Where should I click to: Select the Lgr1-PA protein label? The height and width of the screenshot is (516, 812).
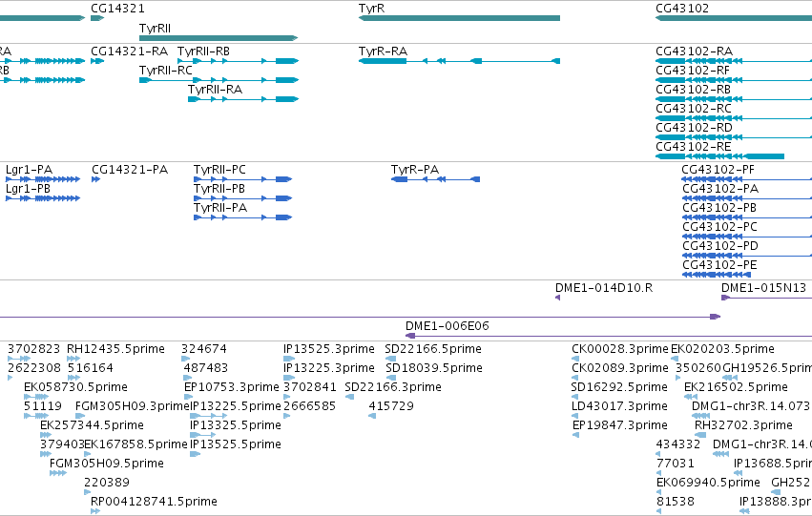[x=29, y=170]
